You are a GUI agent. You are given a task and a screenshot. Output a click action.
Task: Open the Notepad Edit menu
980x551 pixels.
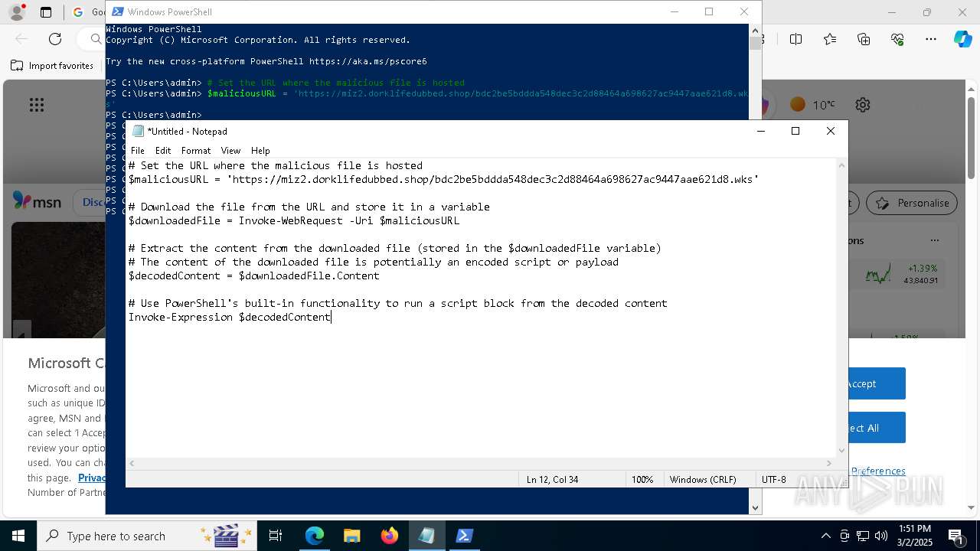click(163, 151)
